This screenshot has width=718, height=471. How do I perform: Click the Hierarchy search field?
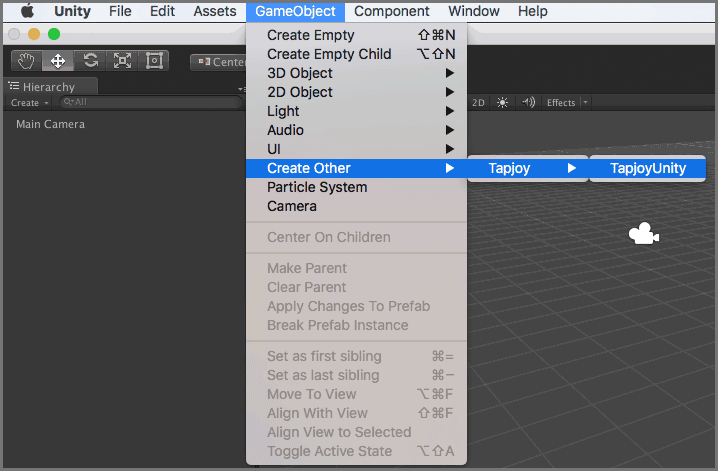[x=151, y=102]
